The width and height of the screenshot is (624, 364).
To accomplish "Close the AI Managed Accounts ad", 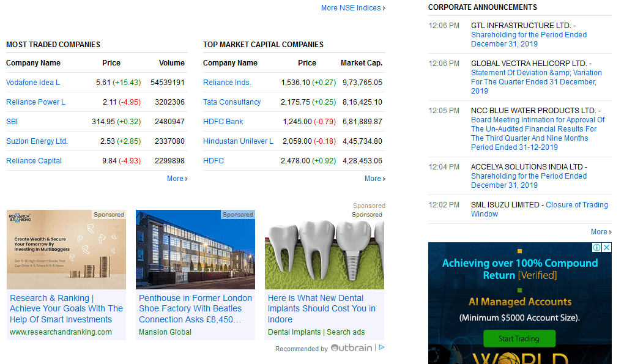I will 606,247.
